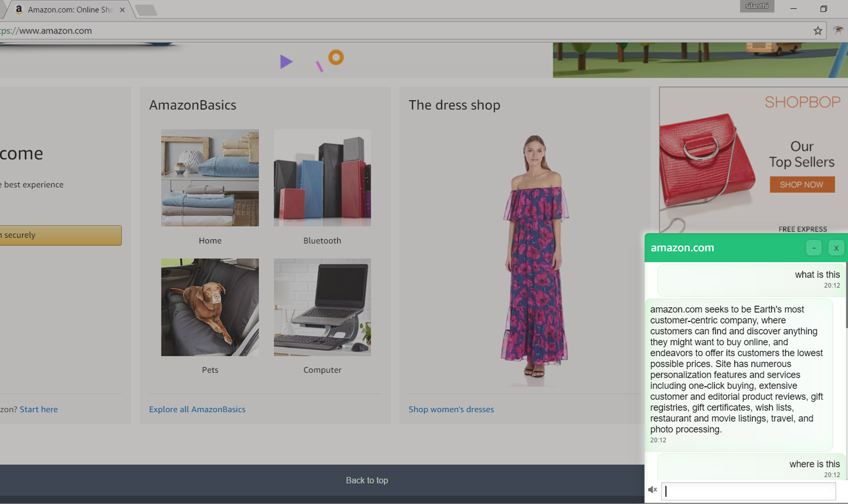Screen dimensions: 848x504
Task: Click the purple play triangle in banner
Action: pos(286,61)
